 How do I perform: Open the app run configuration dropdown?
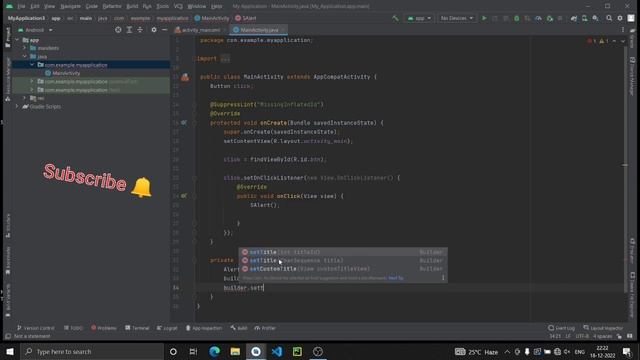click(419, 18)
